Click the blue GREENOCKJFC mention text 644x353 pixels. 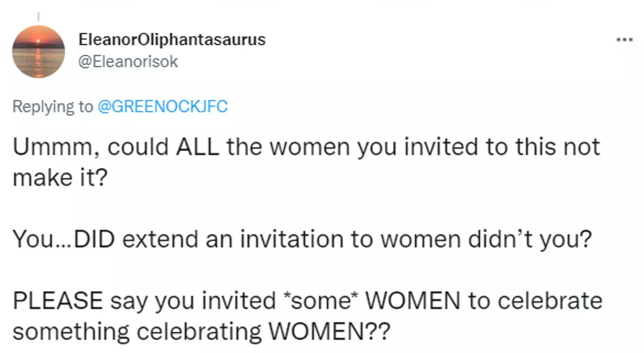coord(162,107)
